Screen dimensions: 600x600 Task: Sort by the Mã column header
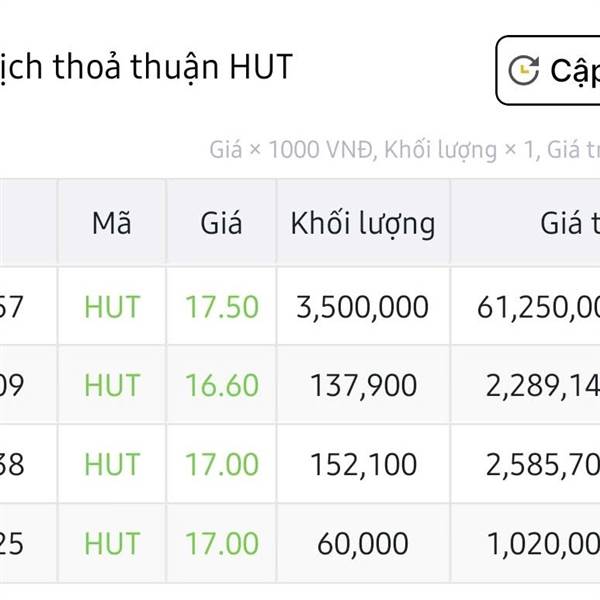click(111, 223)
